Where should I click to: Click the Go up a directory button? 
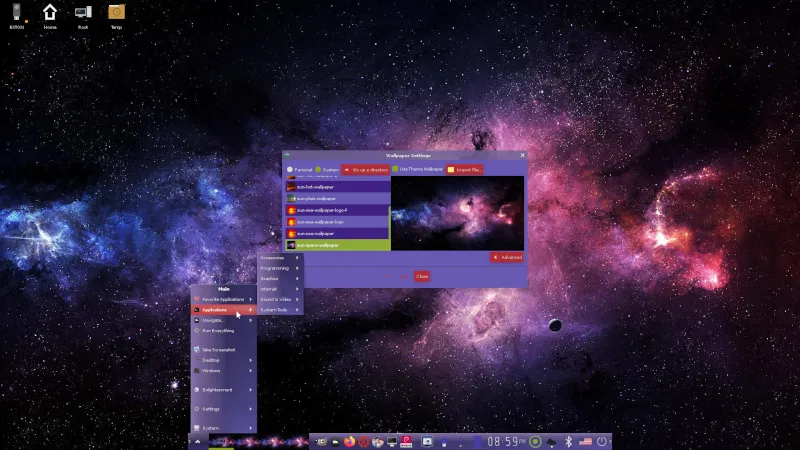pos(365,170)
